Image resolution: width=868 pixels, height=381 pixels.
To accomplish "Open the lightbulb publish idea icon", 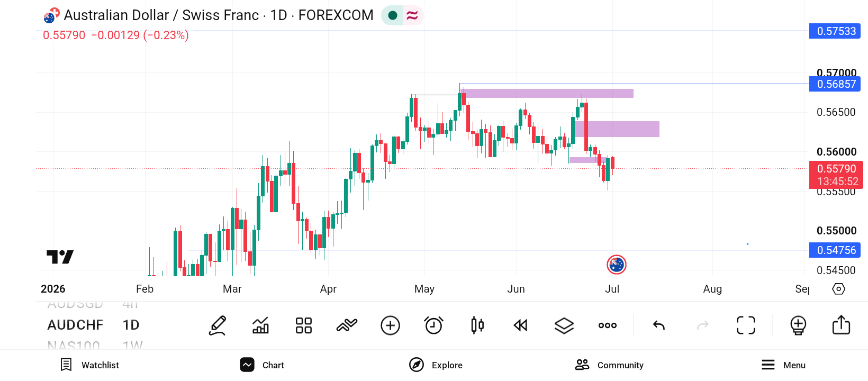I will pyautogui.click(x=798, y=325).
